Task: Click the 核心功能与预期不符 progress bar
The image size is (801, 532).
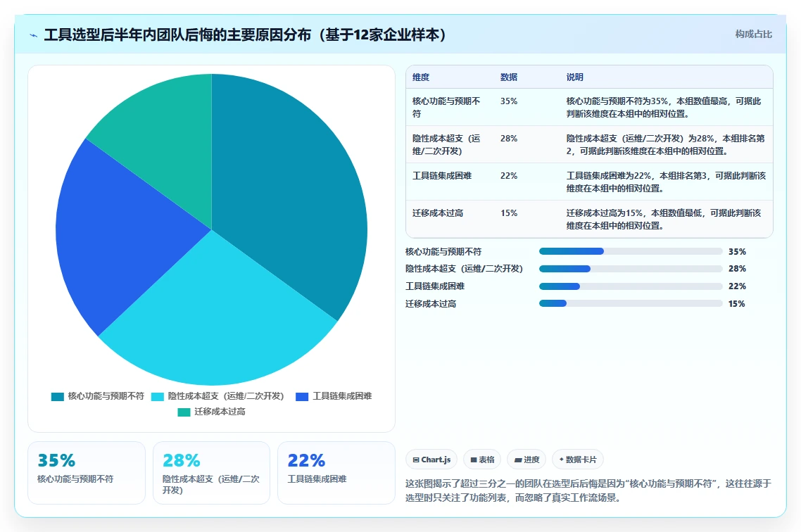Action: click(x=631, y=251)
